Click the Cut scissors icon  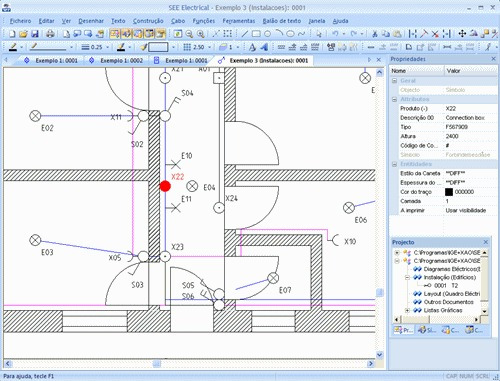pyautogui.click(x=375, y=34)
